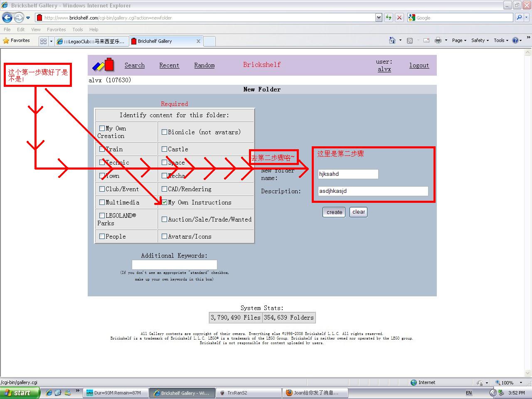The width and height of the screenshot is (532, 399).
Task: Check the Bionicle (not avatars) checkbox
Action: 165,132
